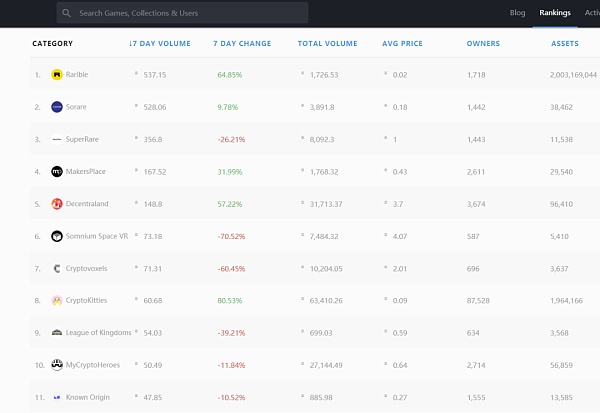Click the CryptoKitties logo icon

(x=57, y=300)
